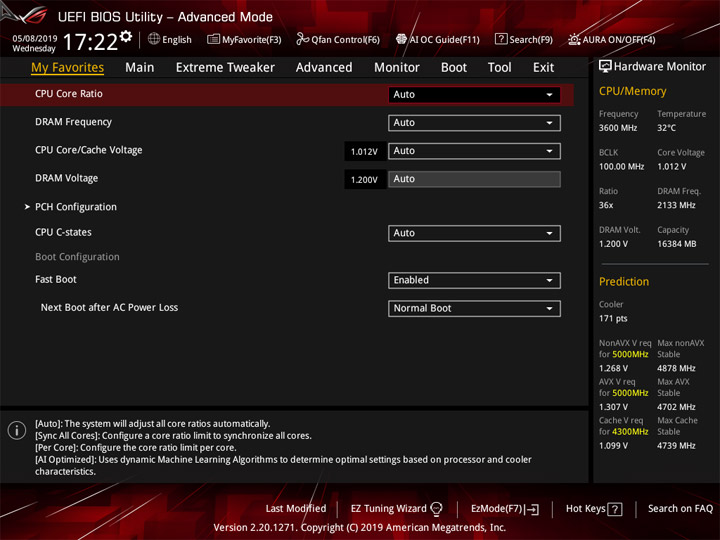Open the Fast Boot dropdown
Image resolution: width=720 pixels, height=540 pixels.
[474, 280]
